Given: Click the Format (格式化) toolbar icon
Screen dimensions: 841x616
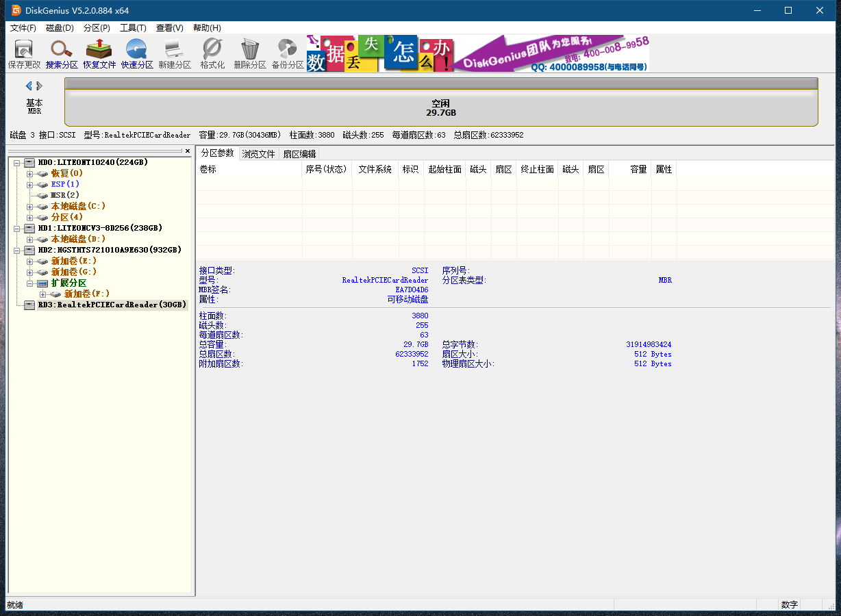Looking at the screenshot, I should (212, 54).
